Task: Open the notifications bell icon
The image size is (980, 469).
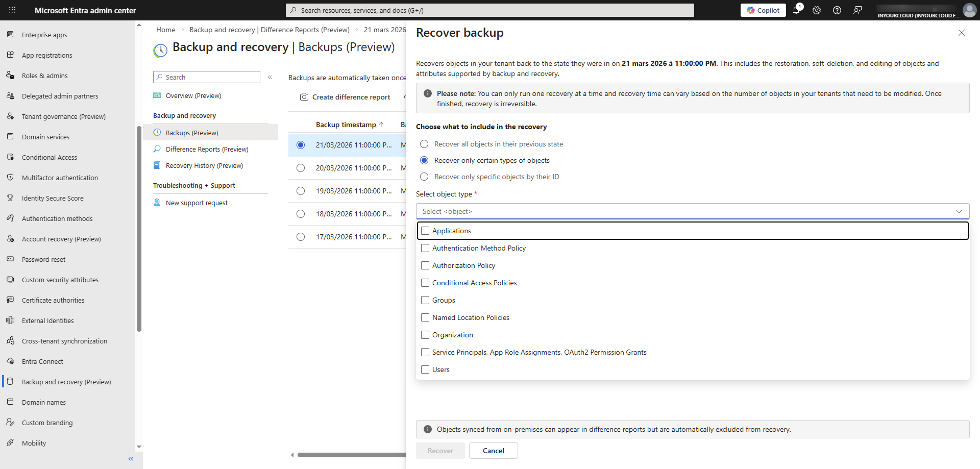Action: tap(796, 10)
